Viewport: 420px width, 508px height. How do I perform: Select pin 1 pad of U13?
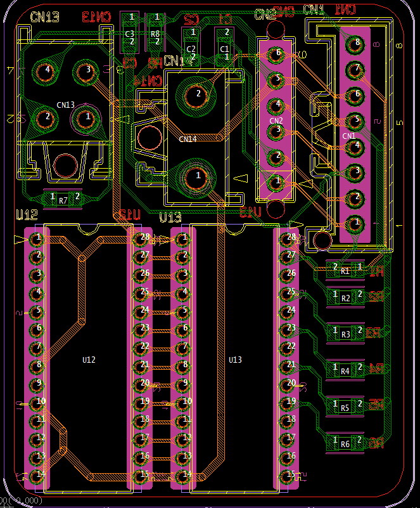184,238
